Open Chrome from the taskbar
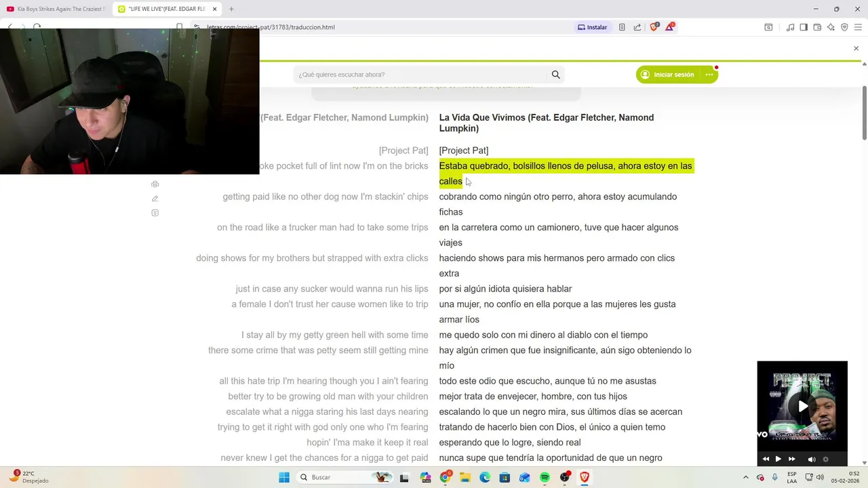 point(446,477)
